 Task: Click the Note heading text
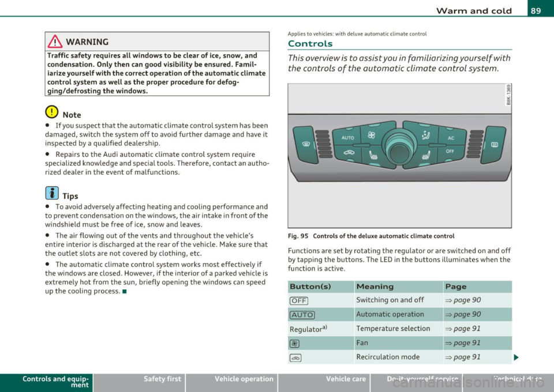click(x=72, y=115)
